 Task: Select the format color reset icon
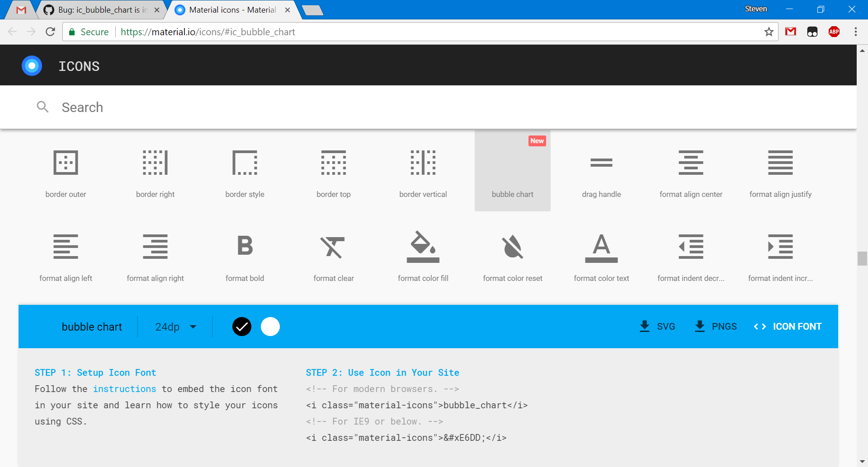tap(513, 247)
